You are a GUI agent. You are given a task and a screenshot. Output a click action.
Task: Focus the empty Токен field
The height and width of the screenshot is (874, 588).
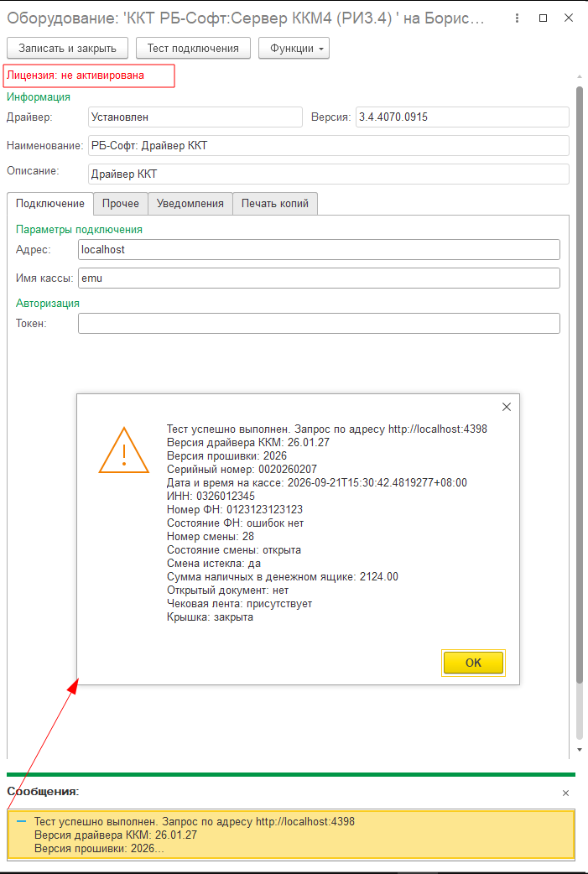point(319,323)
